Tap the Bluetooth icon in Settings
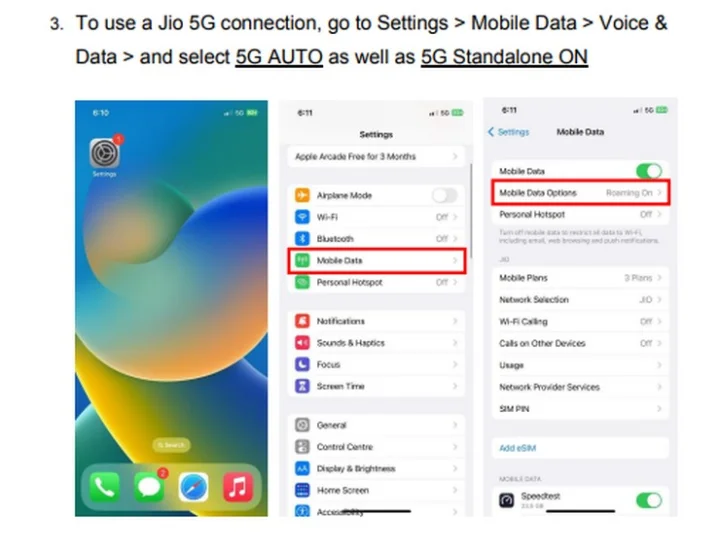 [302, 239]
